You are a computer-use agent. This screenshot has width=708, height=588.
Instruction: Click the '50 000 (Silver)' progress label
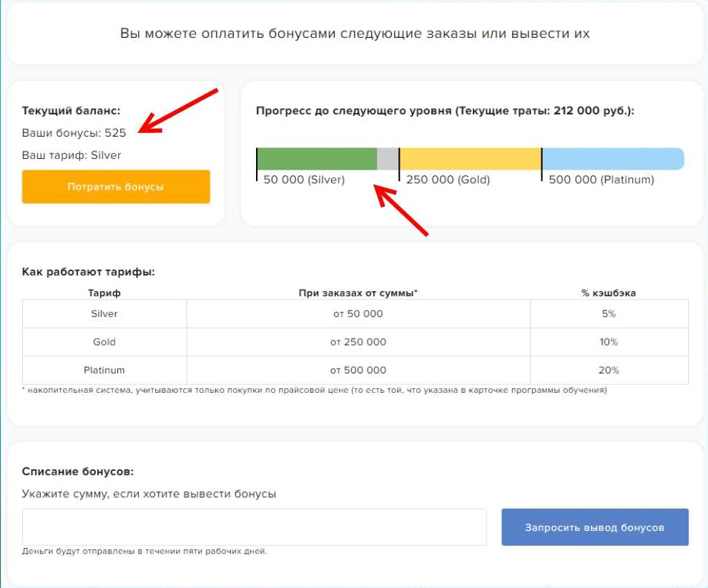click(x=304, y=180)
